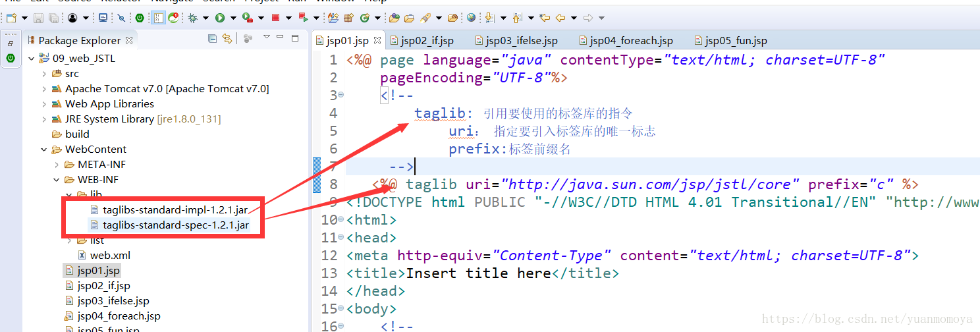Maximize the Package Explorer view
980x332 pixels.
(x=295, y=38)
